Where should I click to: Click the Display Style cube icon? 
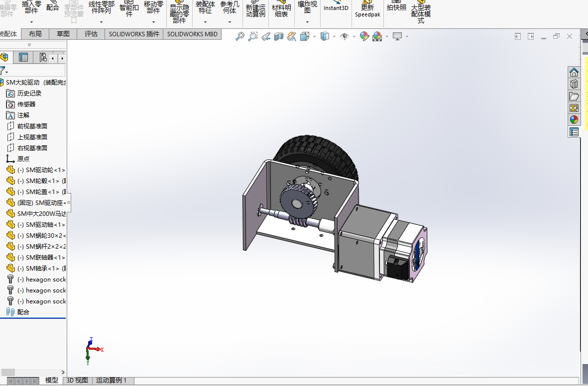pyautogui.click(x=325, y=36)
